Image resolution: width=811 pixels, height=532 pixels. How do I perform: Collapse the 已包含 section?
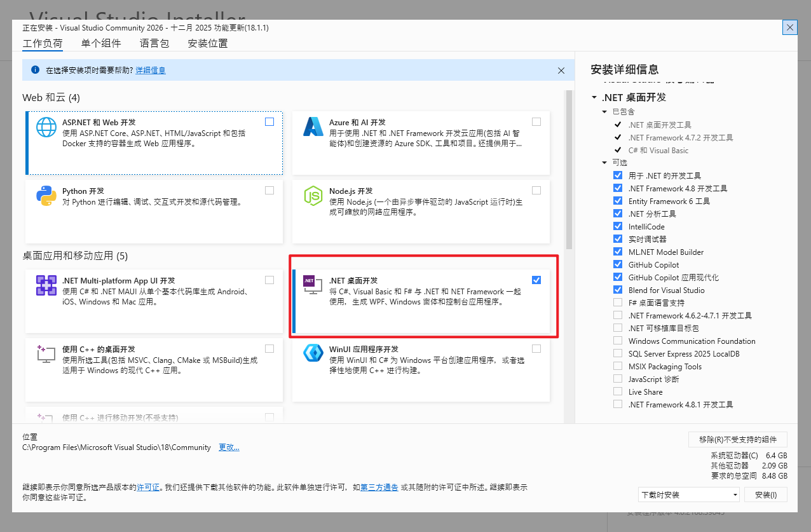604,111
